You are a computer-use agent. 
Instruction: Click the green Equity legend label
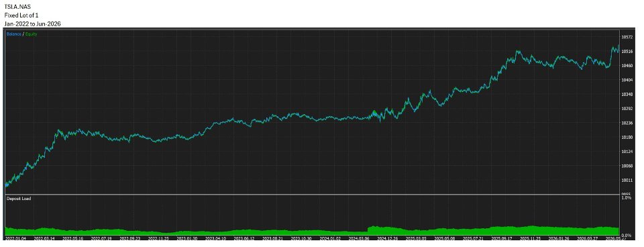click(x=32, y=34)
